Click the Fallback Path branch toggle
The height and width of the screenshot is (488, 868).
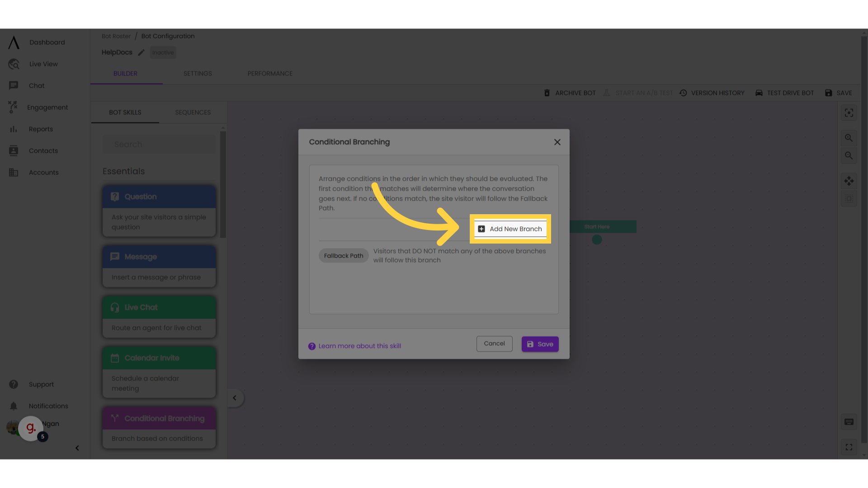coord(344,255)
